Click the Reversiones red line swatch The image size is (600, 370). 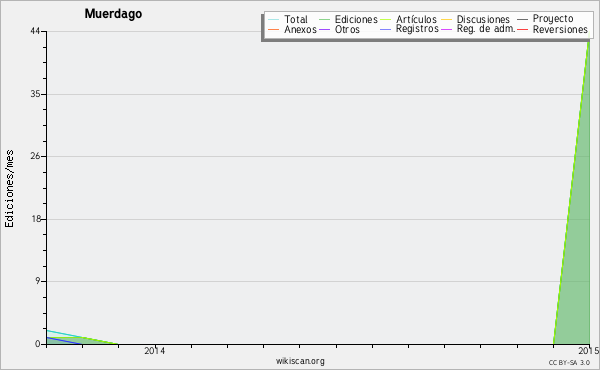[x=523, y=29]
